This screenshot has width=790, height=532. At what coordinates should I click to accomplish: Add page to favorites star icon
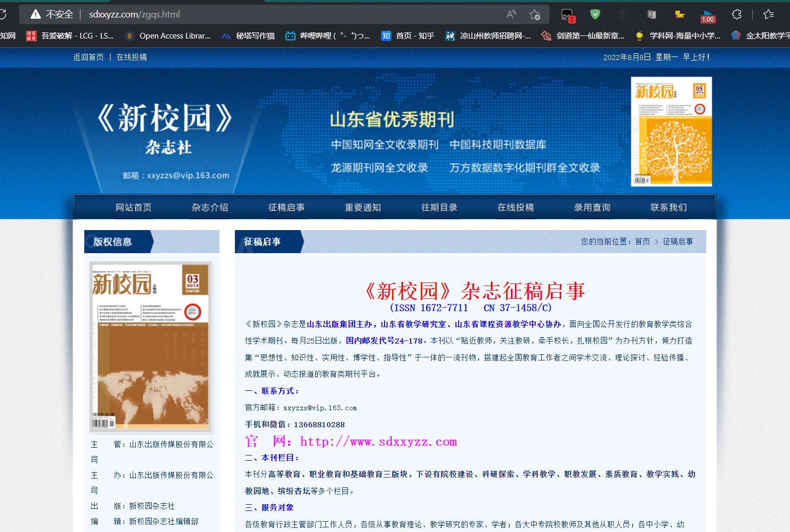pos(535,14)
